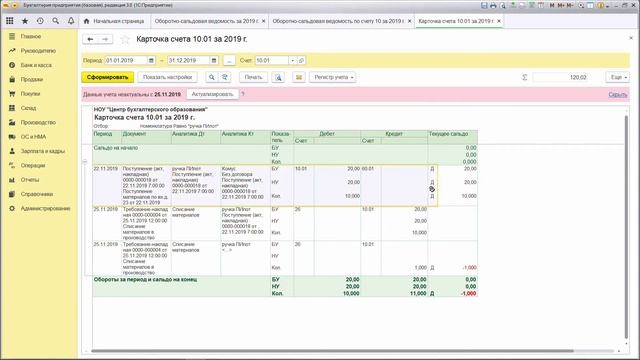Open the Операции section
The width and height of the screenshot is (640, 360).
(33, 165)
